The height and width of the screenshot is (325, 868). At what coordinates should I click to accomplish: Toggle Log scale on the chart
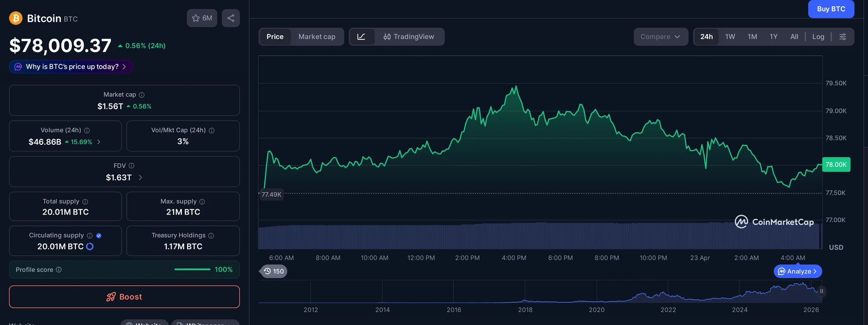pos(818,37)
